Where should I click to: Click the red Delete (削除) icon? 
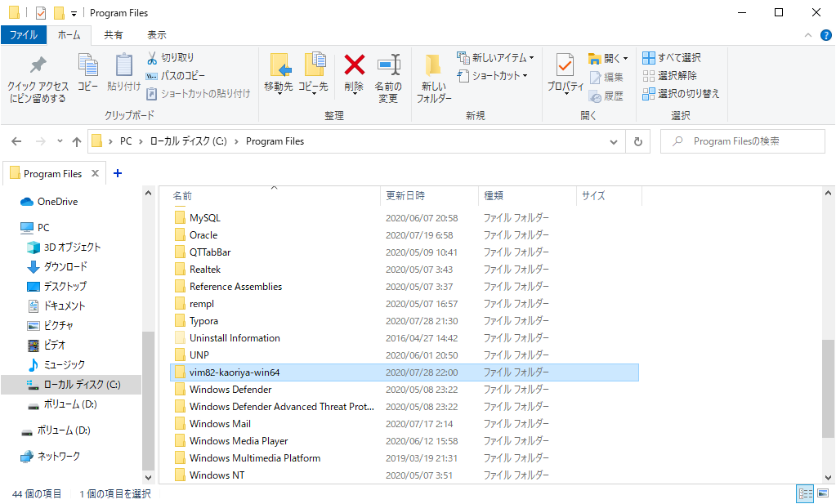point(354,65)
